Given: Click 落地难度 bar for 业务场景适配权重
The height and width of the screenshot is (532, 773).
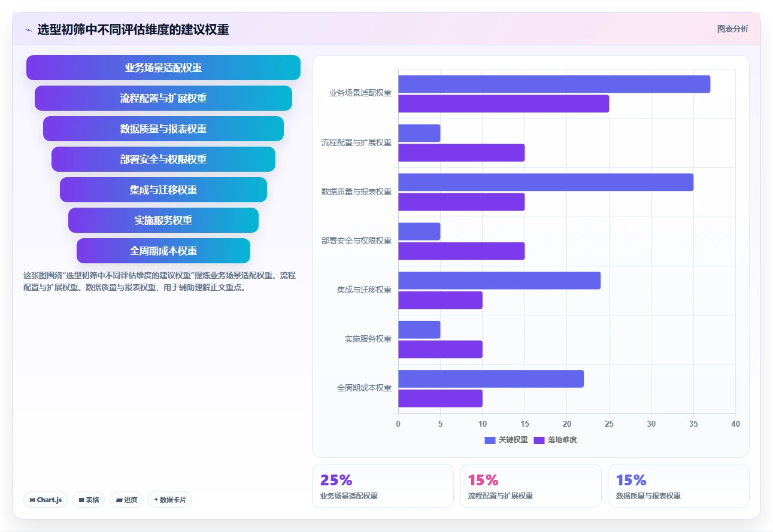Looking at the screenshot, I should (504, 104).
